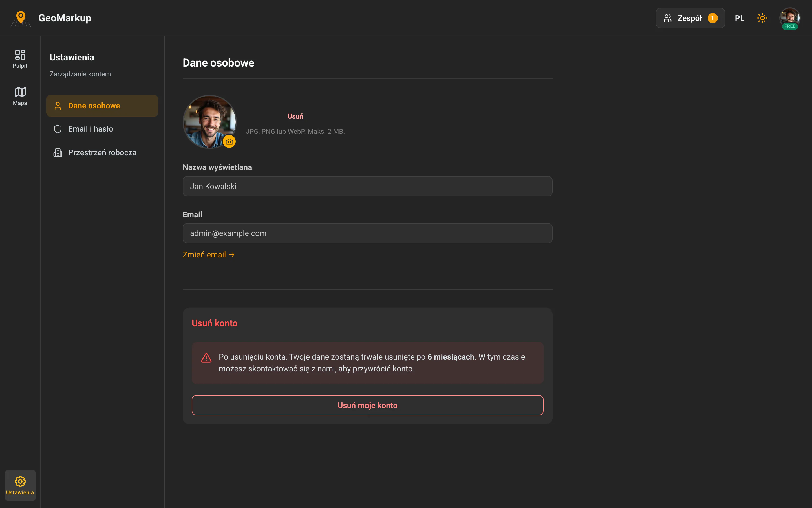Click the Ustawienia sidebar heading
Viewport: 812px width, 508px height.
click(72, 58)
